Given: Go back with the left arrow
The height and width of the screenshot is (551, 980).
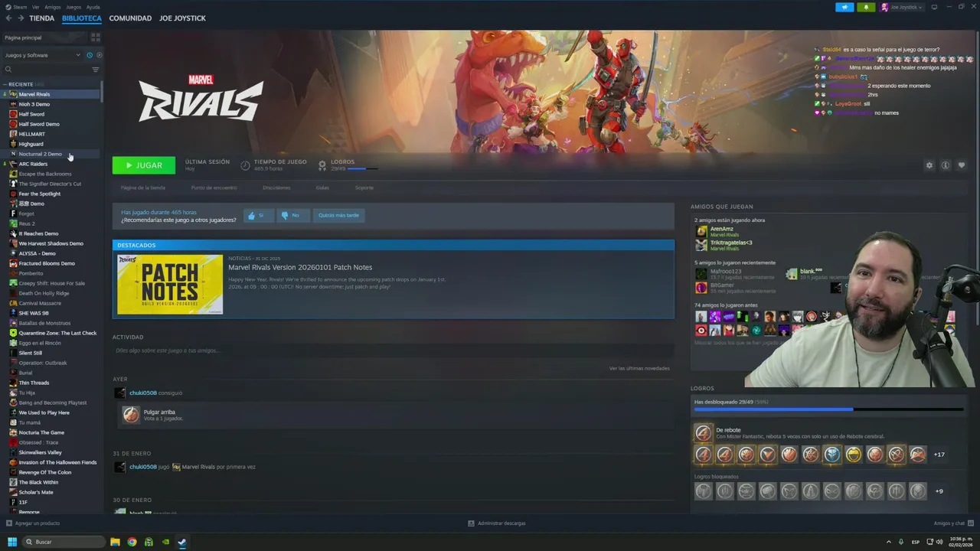Looking at the screenshot, I should 8,18.
